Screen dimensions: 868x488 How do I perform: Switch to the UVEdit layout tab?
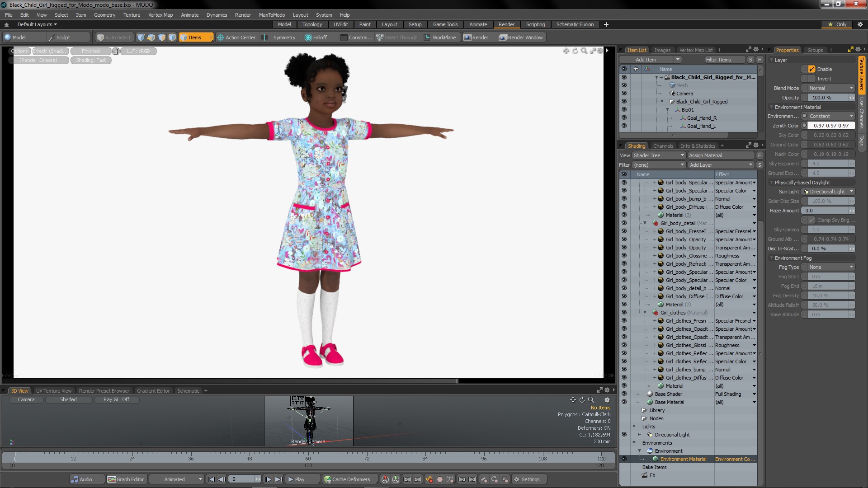coord(340,24)
